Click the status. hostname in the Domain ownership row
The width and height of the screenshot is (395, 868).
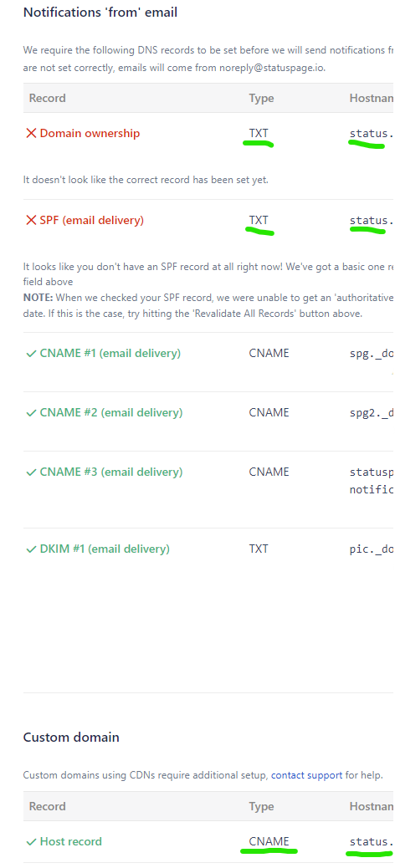coord(372,134)
